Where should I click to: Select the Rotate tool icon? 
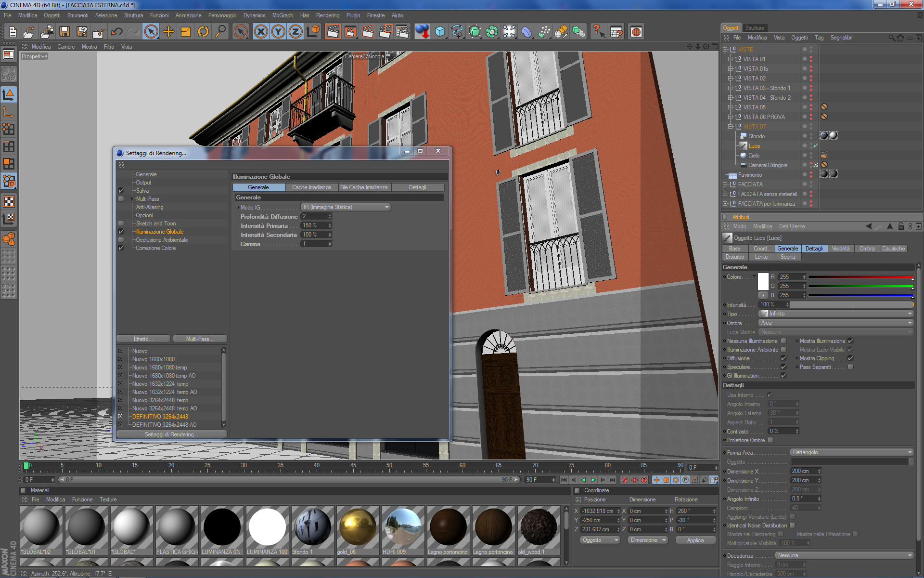coord(203,32)
